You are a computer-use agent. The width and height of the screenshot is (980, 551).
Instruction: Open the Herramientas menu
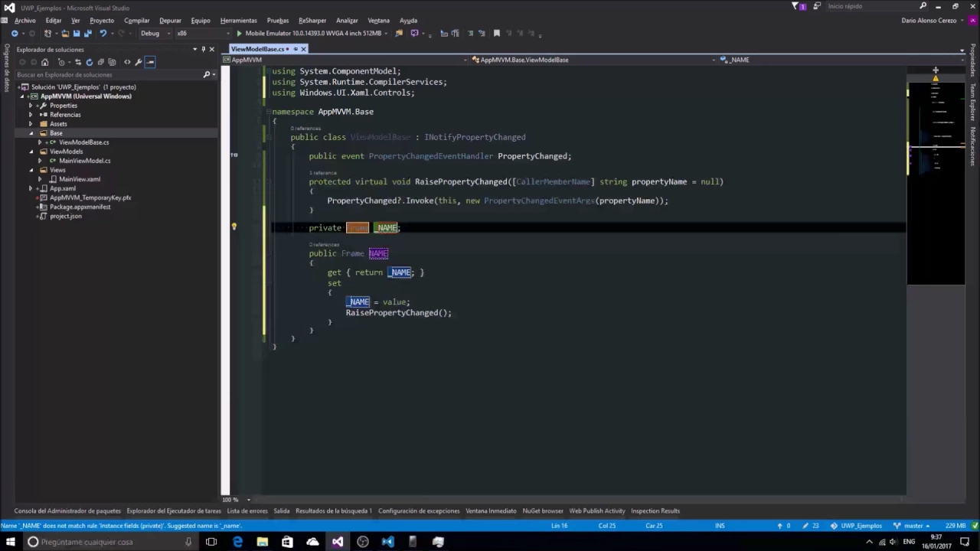239,21
